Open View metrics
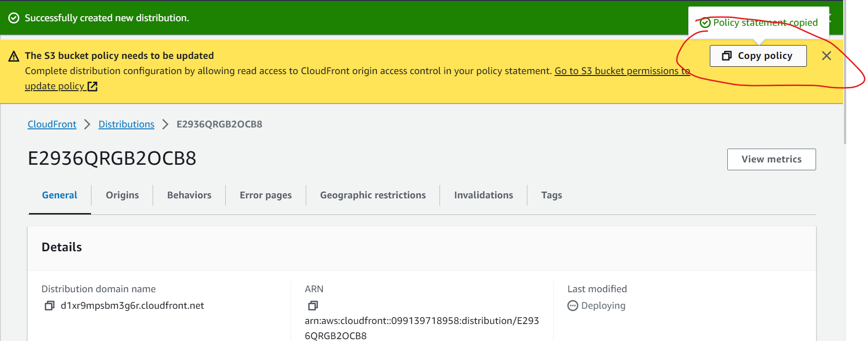 (771, 159)
